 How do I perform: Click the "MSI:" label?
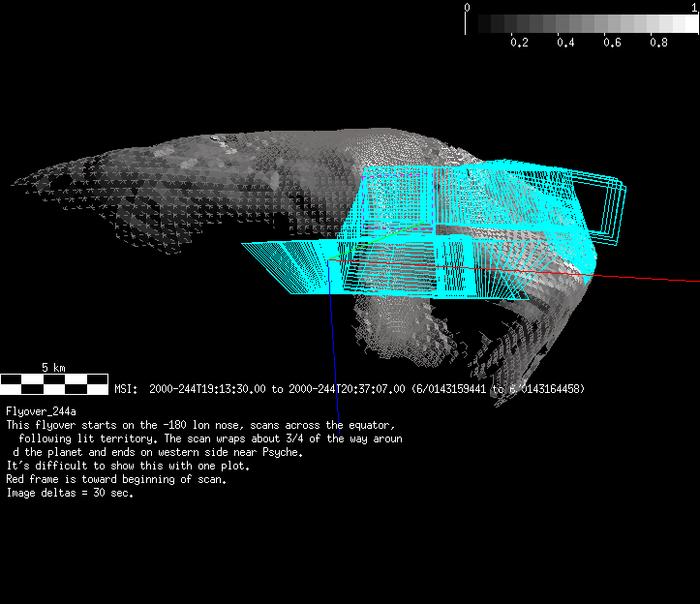coord(126,389)
